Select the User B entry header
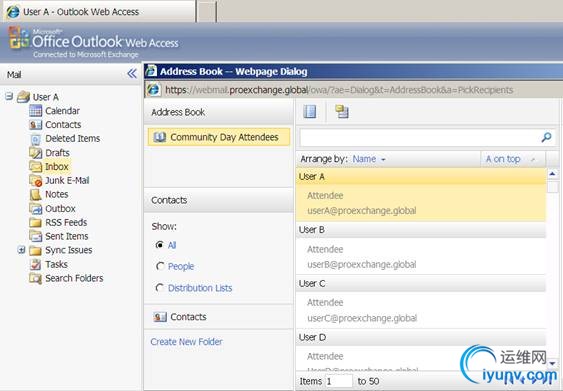This screenshot has height=391, width=563. (421, 229)
